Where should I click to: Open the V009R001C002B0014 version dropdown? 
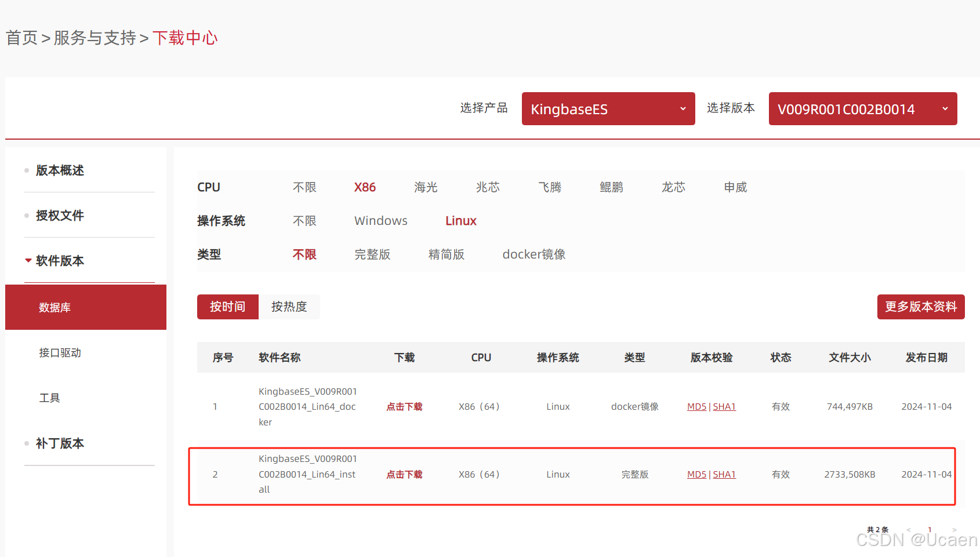point(863,109)
